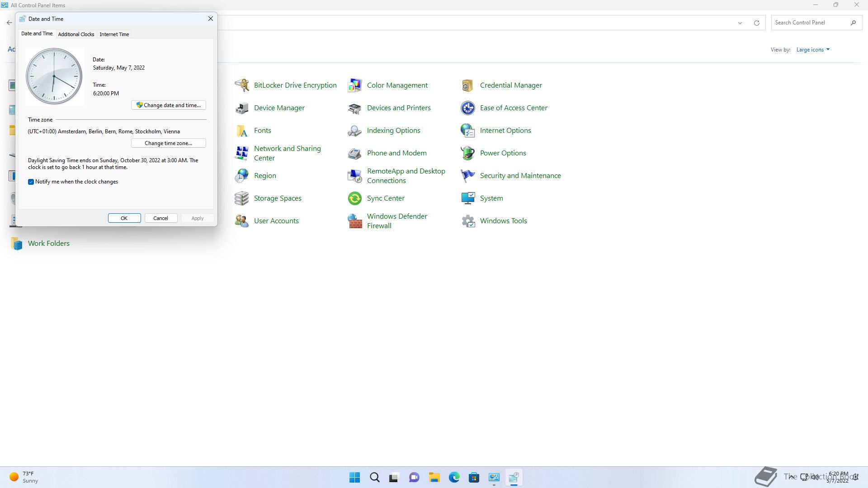Screen dimensions: 868x488
Task: Expand the View by Large icons dropdown
Action: point(813,50)
